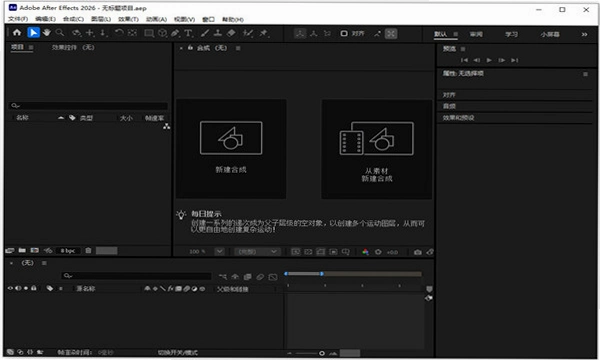This screenshot has height=360, width=600.
Task: Open the 编辑(E) menu
Action: [x=46, y=19]
